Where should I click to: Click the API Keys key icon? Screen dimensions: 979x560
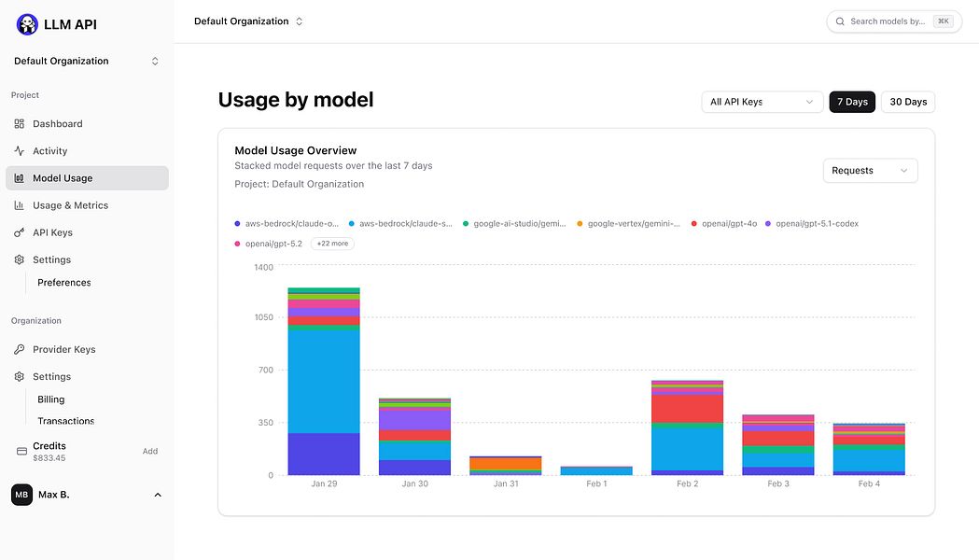[x=20, y=232]
